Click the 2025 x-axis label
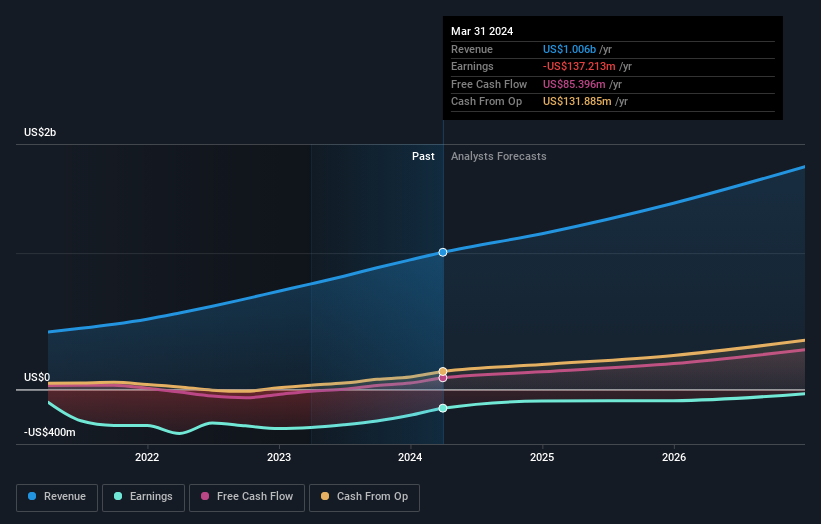Viewport: 821px width, 524px height. pyautogui.click(x=542, y=457)
